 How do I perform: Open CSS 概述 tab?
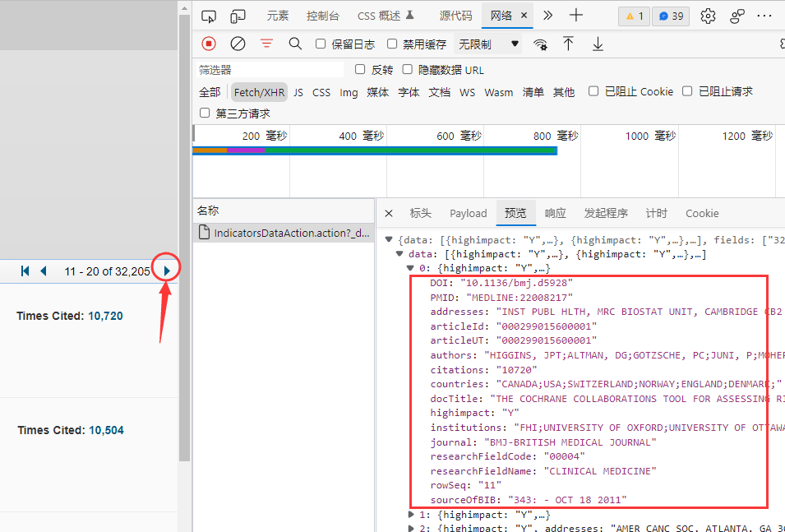(x=386, y=16)
